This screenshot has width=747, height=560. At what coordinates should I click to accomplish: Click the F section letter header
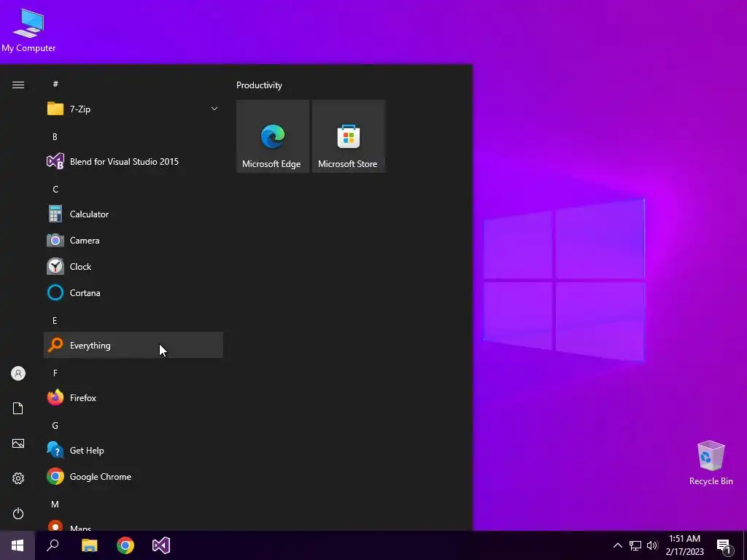[x=55, y=373]
